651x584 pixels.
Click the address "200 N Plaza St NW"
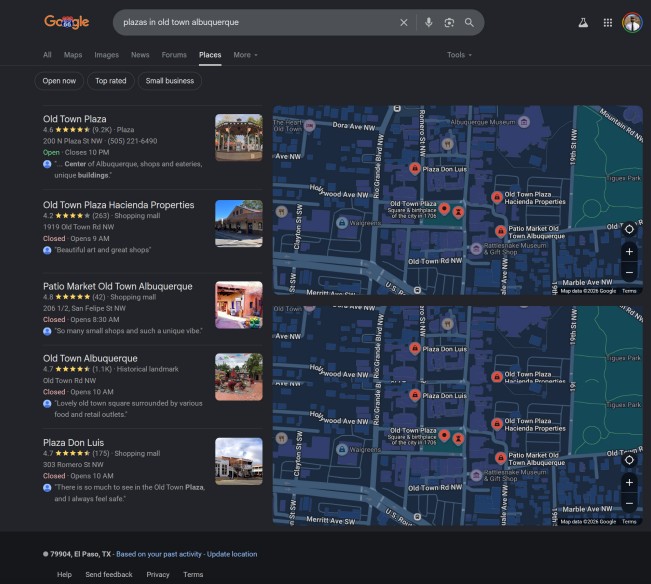pos(73,141)
